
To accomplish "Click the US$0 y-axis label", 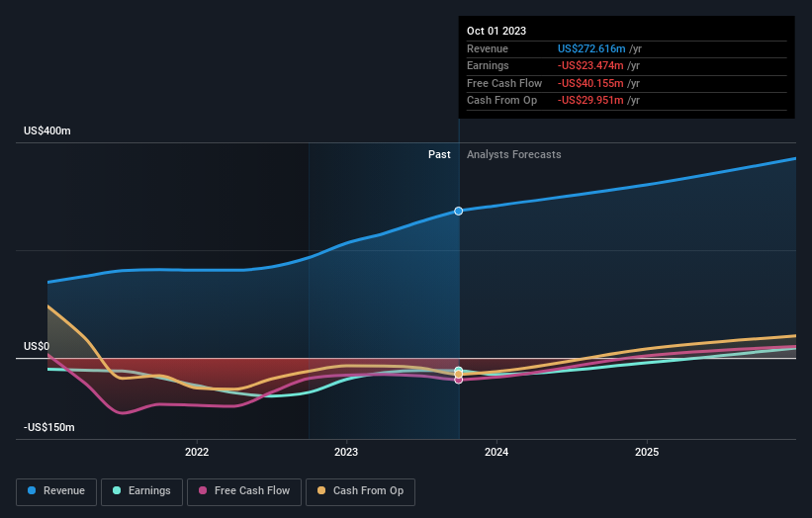I will (x=37, y=346).
